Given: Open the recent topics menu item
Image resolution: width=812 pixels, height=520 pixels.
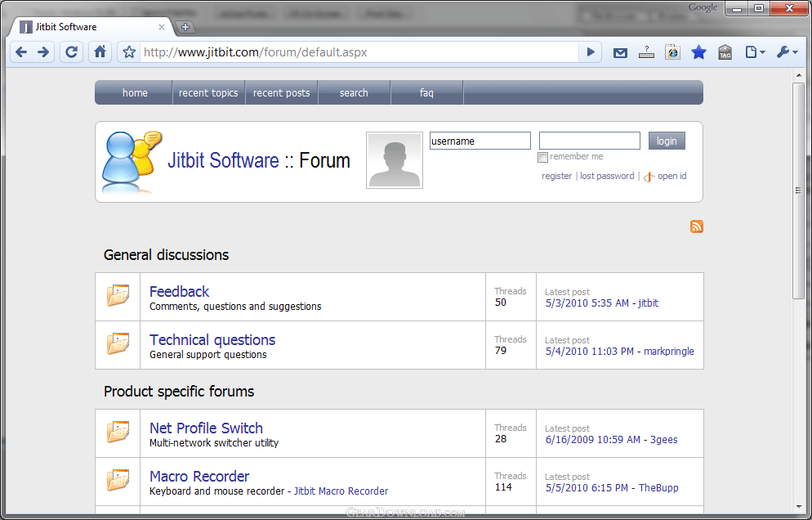Looking at the screenshot, I should (208, 93).
